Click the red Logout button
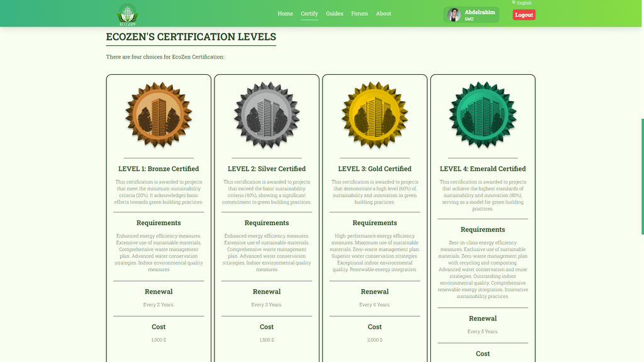The width and height of the screenshot is (644, 362). click(x=524, y=15)
